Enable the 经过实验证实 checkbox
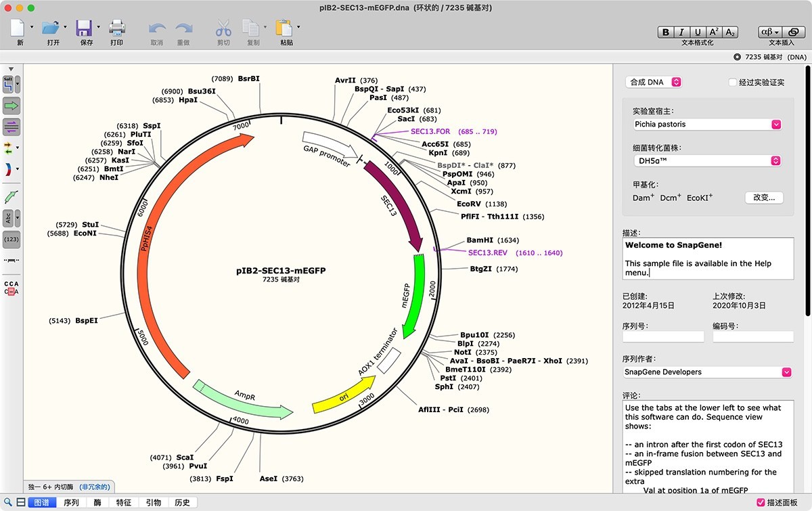This screenshot has height=511, width=812. click(x=732, y=82)
